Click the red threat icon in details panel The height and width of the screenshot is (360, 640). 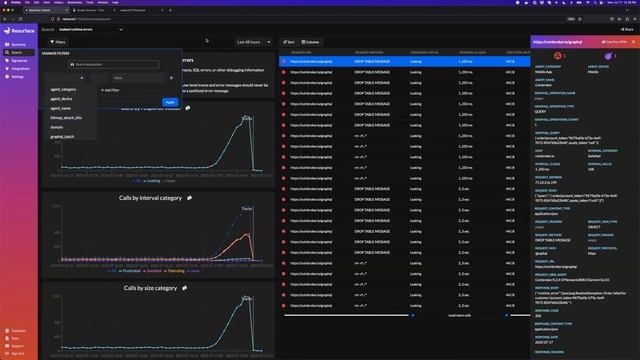[x=558, y=56]
